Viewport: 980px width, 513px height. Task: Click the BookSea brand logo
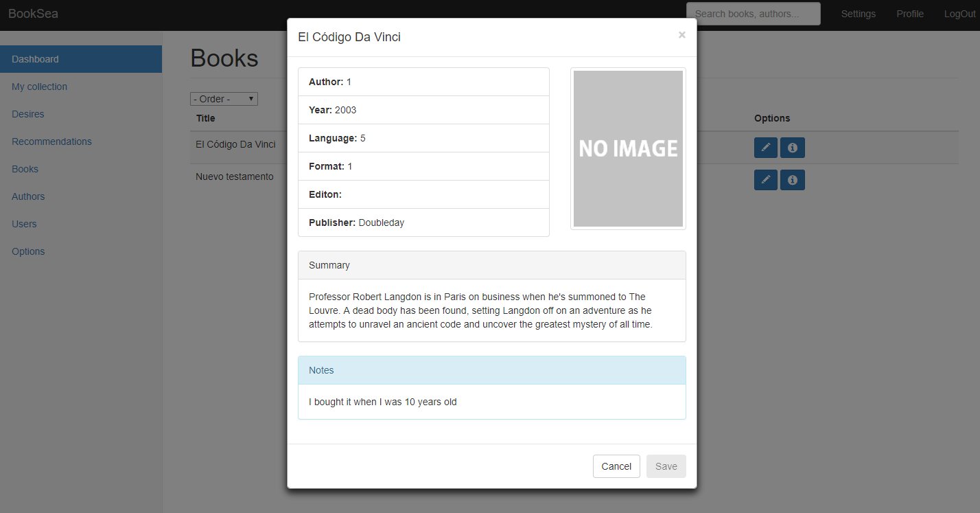[33, 14]
